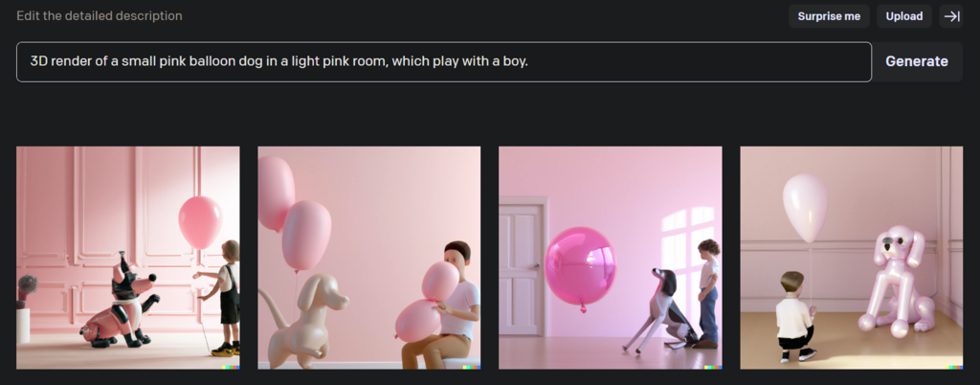980x385 pixels.
Task: Click the 'Edit the detailed description' label
Action: (100, 15)
